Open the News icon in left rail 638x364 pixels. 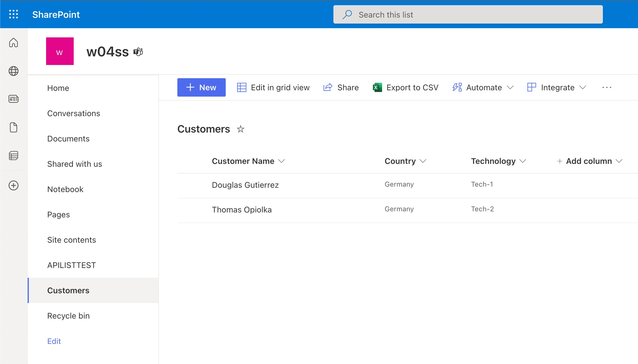[14, 99]
